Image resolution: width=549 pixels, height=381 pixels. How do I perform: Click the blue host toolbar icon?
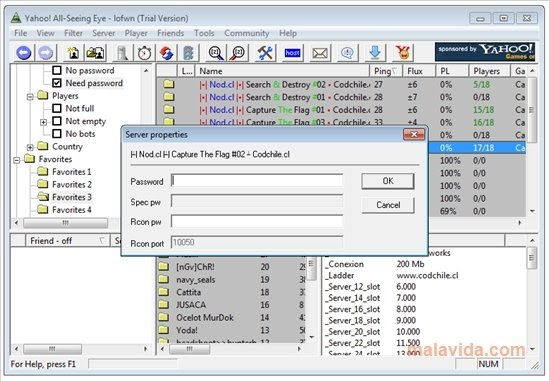[x=292, y=53]
